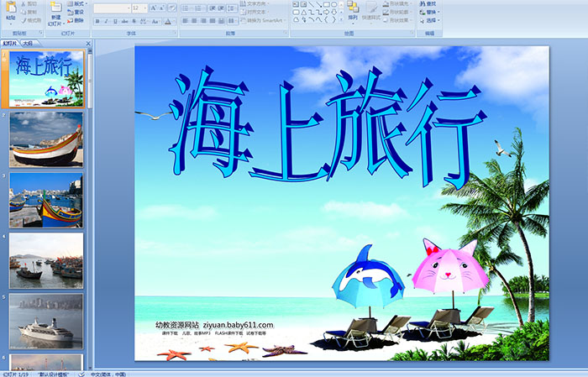Toggle Italic formatting
The height and width of the screenshot is (377, 588).
(x=107, y=21)
